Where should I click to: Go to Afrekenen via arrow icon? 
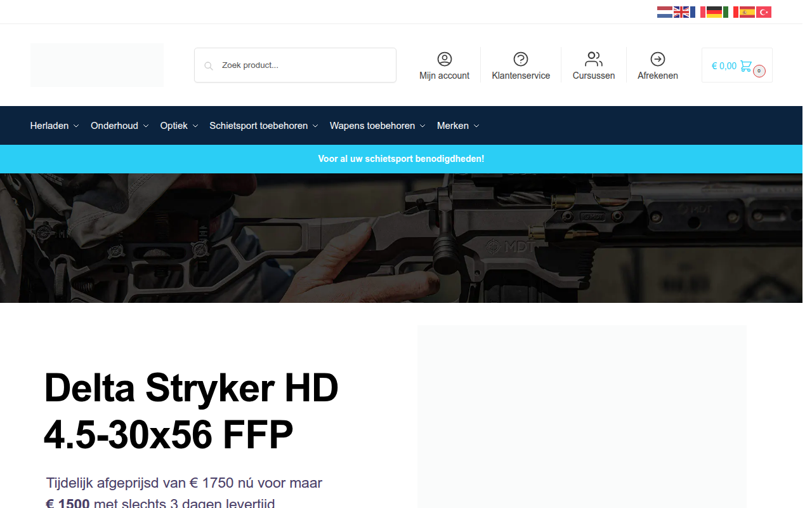pos(658,59)
